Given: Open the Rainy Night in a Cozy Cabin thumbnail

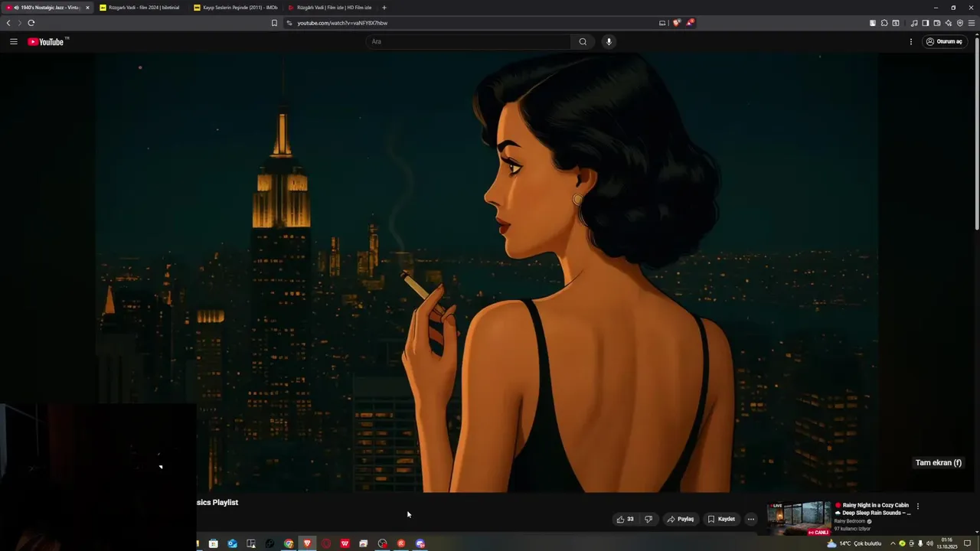Looking at the screenshot, I should pos(799,518).
